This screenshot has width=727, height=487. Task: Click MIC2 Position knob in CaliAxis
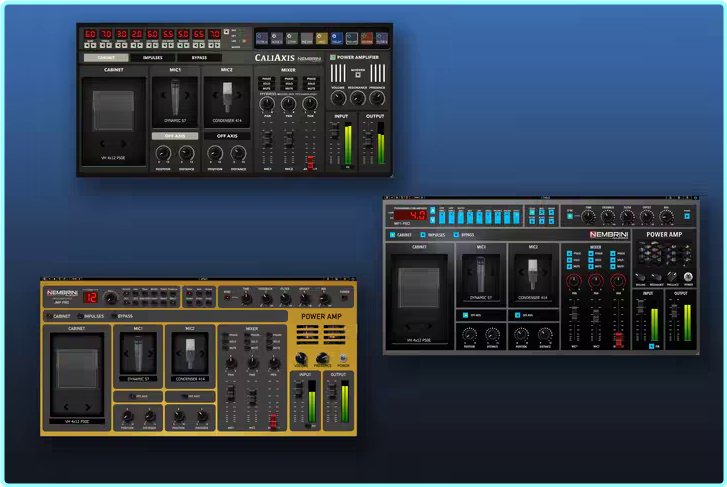point(215,153)
